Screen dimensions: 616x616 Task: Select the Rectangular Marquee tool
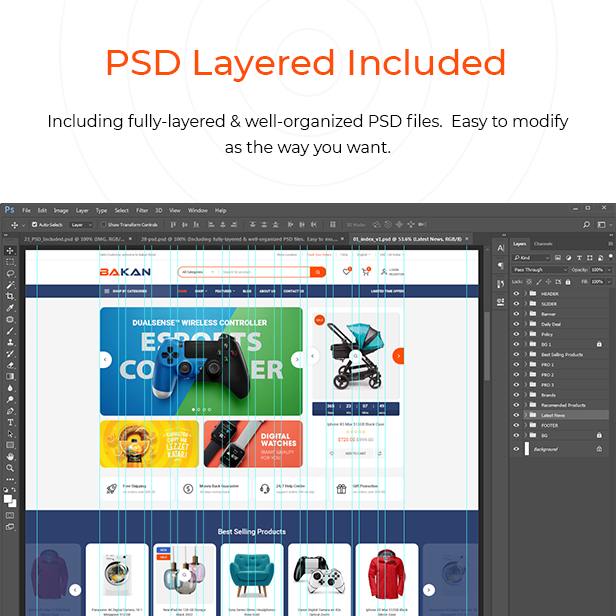10,262
